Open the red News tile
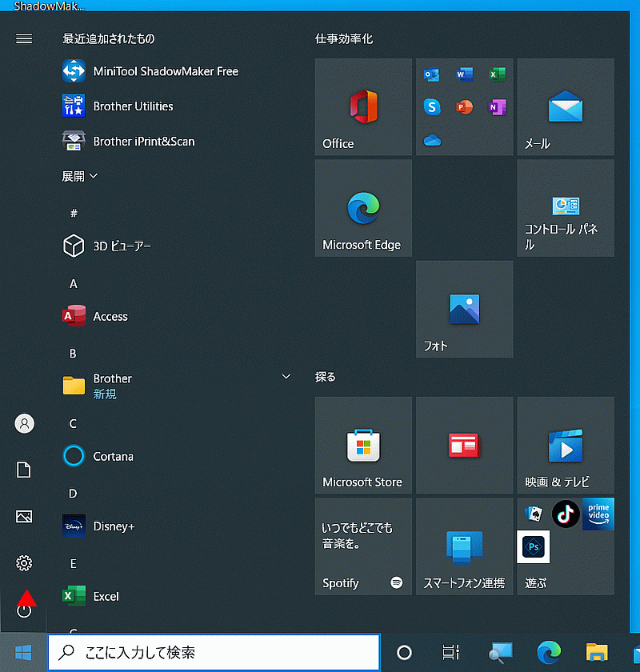This screenshot has width=640, height=672. coord(465,446)
